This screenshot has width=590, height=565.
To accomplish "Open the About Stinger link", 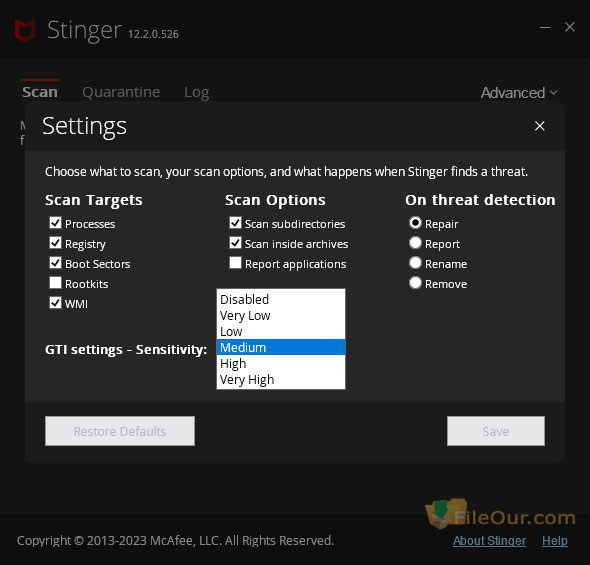I will coord(489,541).
